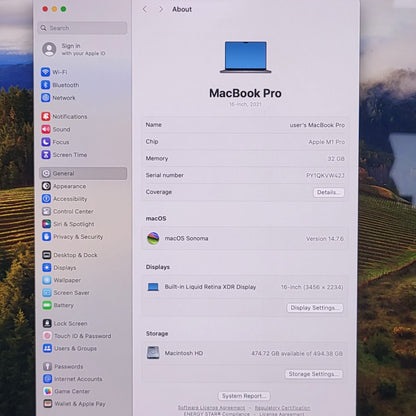416x416 pixels.
Task: Open the Wi-Fi settings icon
Action: coord(46,72)
